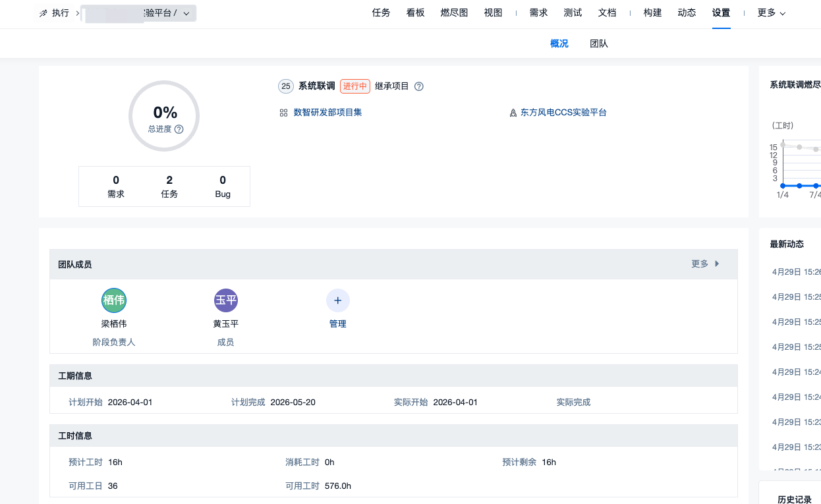The height and width of the screenshot is (504, 821).
Task: Click the 系统联调燃尽 chart panel title
Action: point(795,85)
